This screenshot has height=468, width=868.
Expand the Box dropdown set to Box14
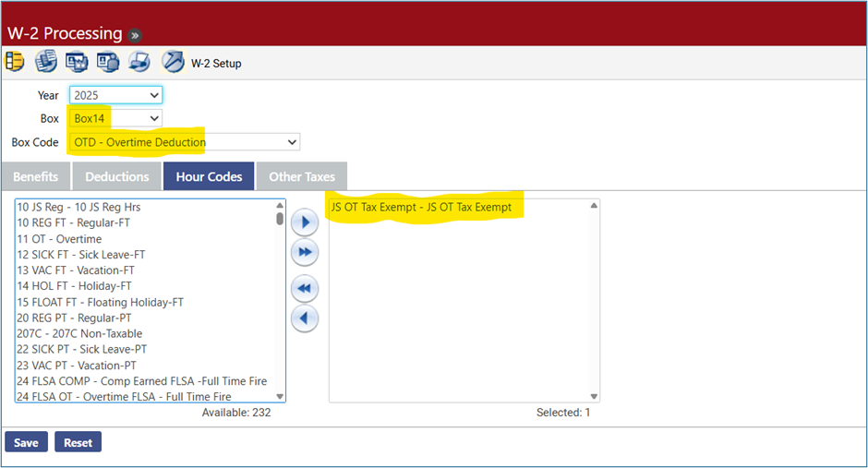coord(115,118)
